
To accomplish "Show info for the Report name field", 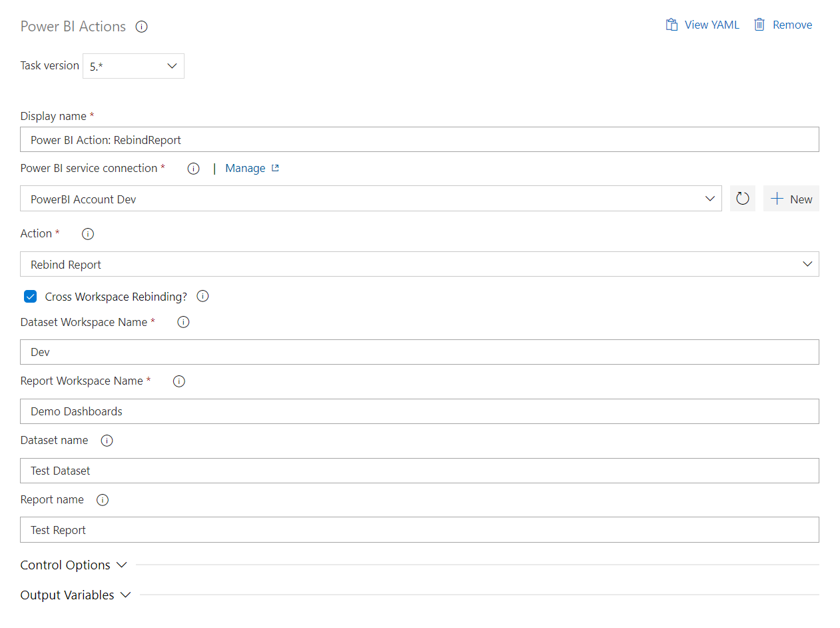I will click(x=102, y=499).
